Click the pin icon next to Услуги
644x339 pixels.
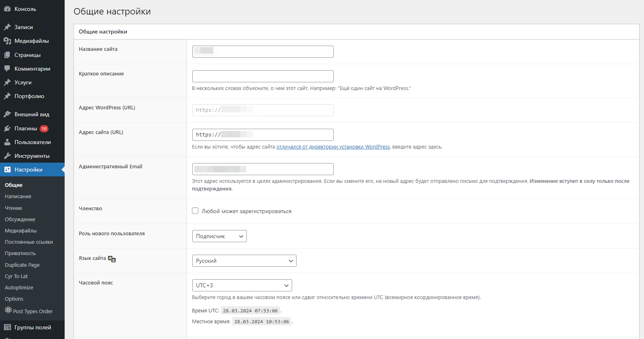[7, 82]
